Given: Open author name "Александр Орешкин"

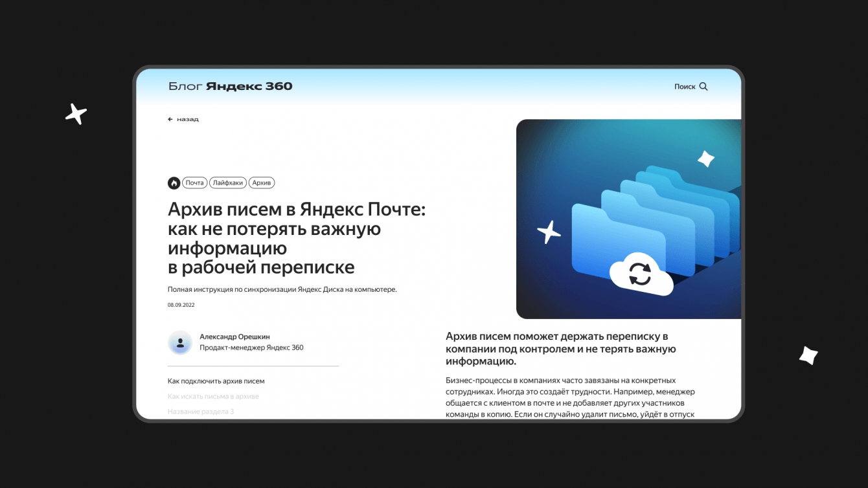Looking at the screenshot, I should (234, 337).
